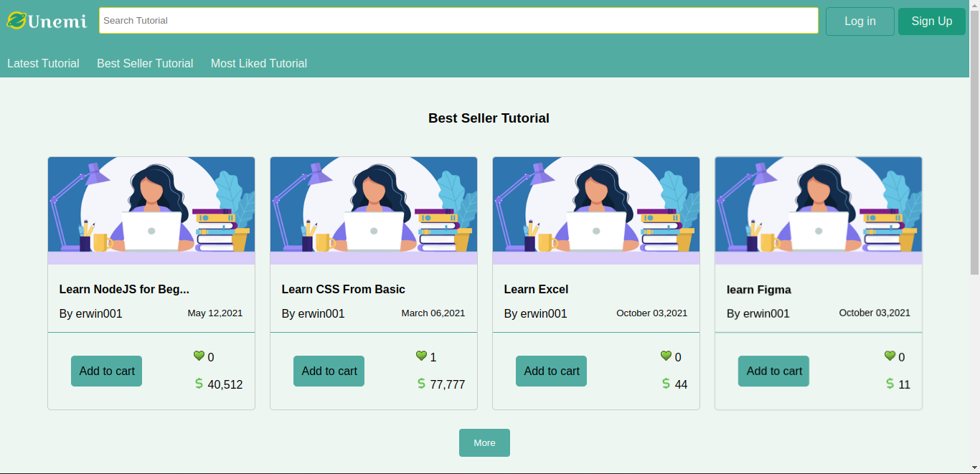The width and height of the screenshot is (980, 474).
Task: Load more tutorials with More button
Action: click(484, 442)
